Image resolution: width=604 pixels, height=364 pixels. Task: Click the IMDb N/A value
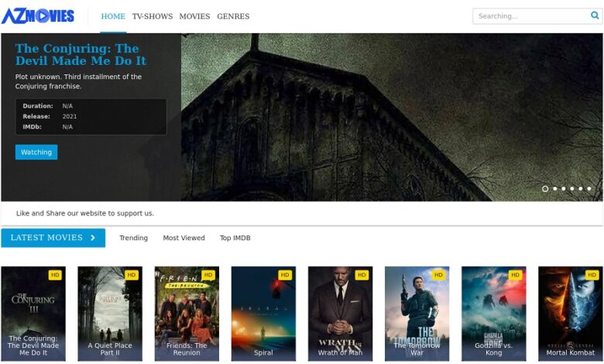[x=67, y=127]
